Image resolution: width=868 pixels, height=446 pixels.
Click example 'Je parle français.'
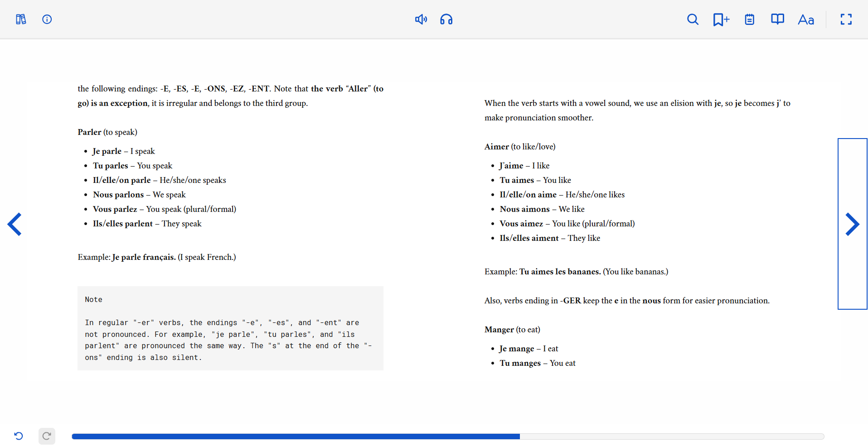(144, 257)
